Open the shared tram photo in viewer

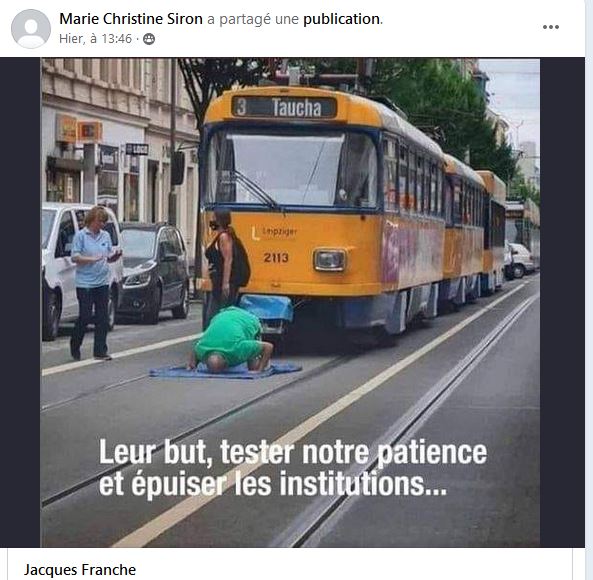(x=290, y=302)
